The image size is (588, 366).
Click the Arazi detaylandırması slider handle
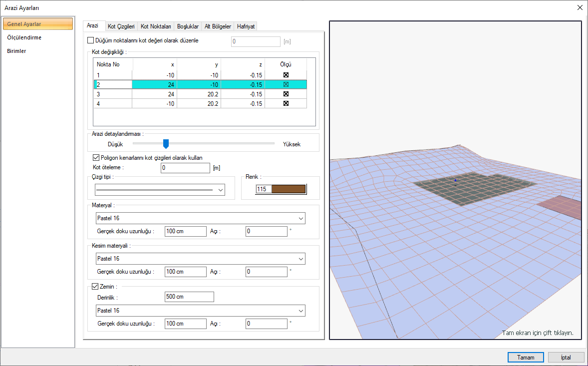(x=166, y=144)
